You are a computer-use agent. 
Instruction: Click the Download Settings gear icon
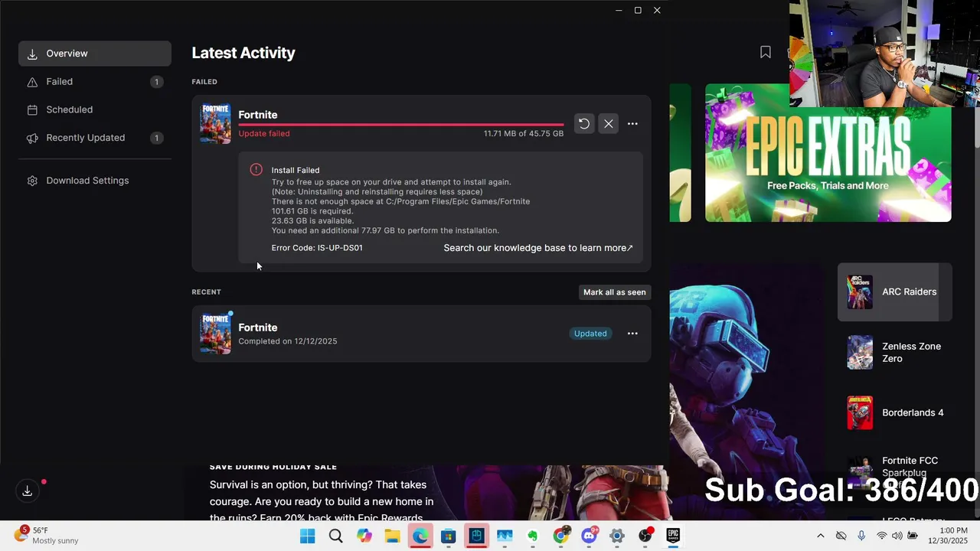32,181
